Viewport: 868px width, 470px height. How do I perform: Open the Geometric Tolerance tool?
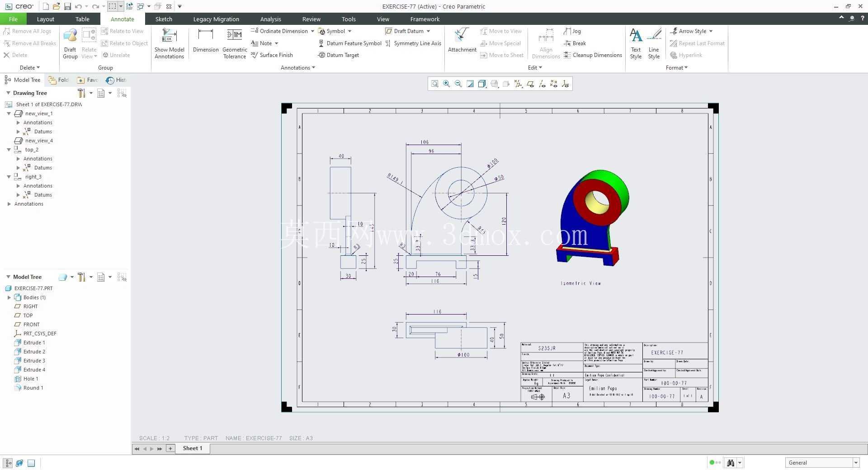(235, 43)
